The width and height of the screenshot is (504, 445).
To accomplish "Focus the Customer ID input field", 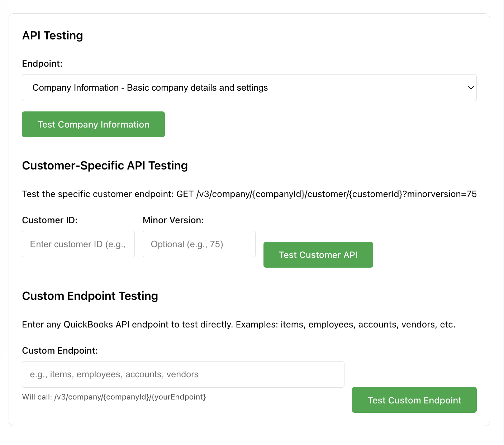I will click(x=78, y=244).
